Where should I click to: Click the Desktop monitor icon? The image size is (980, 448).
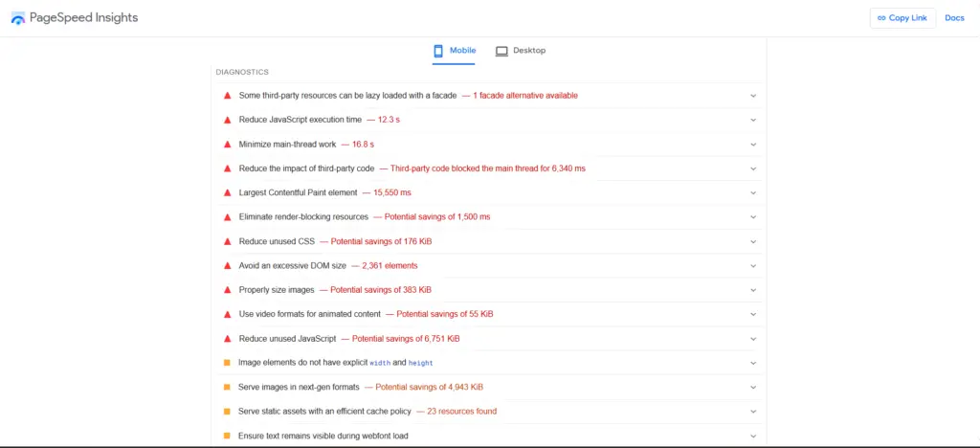click(x=501, y=51)
